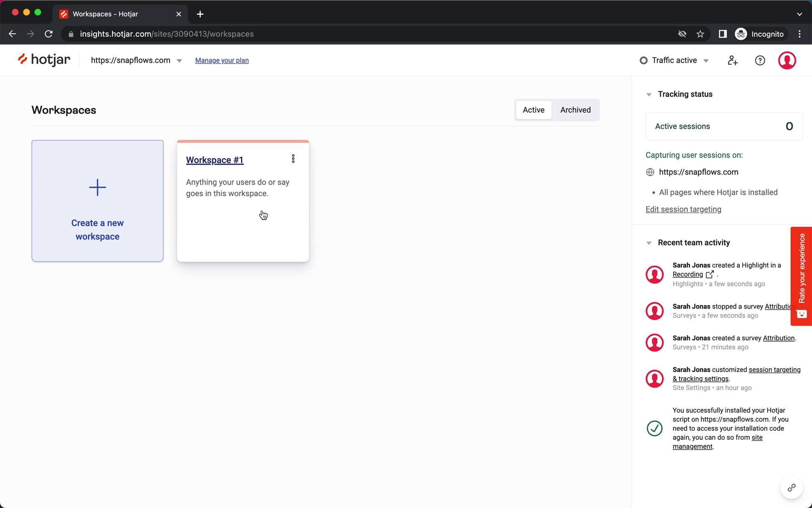Open the invite team member icon
812x508 pixels.
coord(732,61)
